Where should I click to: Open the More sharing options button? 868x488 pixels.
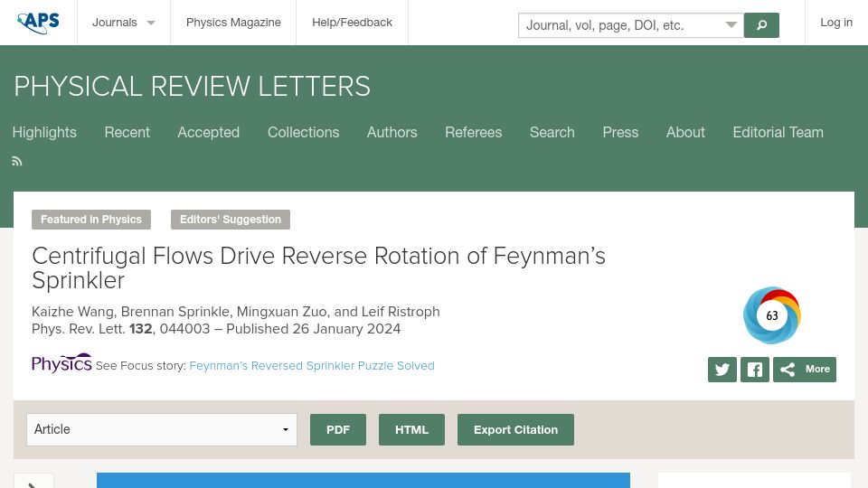[x=805, y=370]
